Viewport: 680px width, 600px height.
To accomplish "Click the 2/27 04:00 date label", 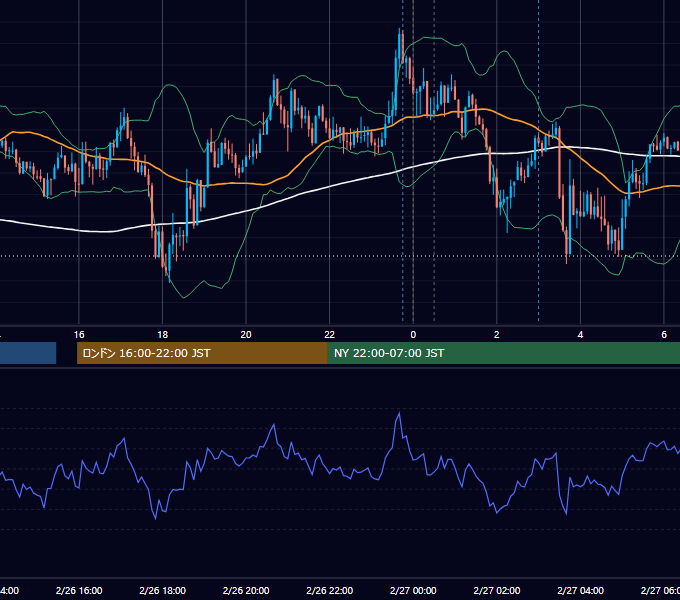I will 580,590.
